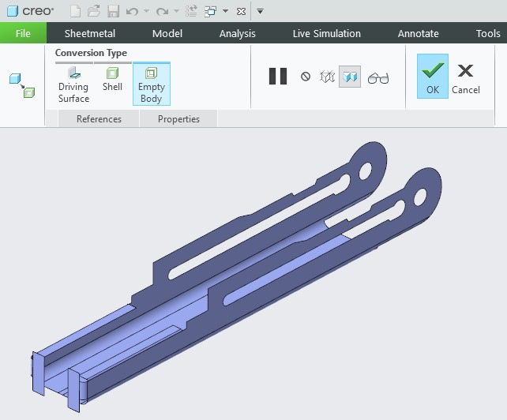This screenshot has width=507, height=420.
Task: Open the Customize Quick Access Toolbar dropdown
Action: [260, 12]
